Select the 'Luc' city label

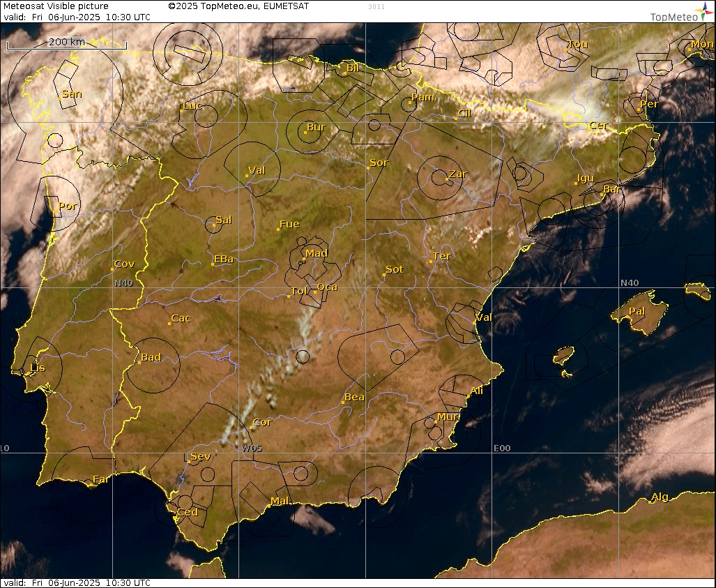click(192, 105)
